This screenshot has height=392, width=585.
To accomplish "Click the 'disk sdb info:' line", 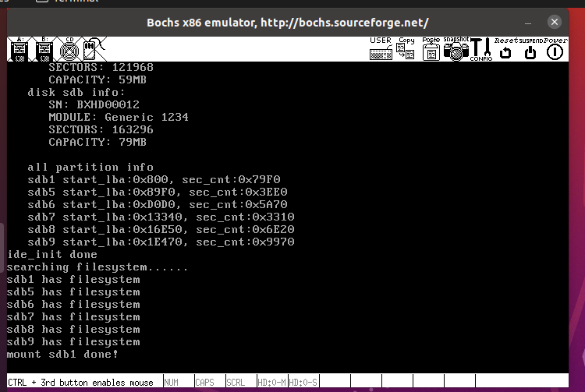I will 76,92.
